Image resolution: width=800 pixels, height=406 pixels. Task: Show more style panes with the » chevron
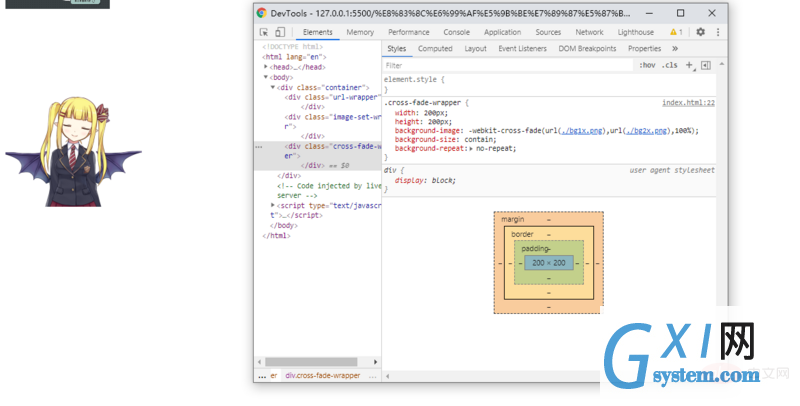click(x=675, y=48)
